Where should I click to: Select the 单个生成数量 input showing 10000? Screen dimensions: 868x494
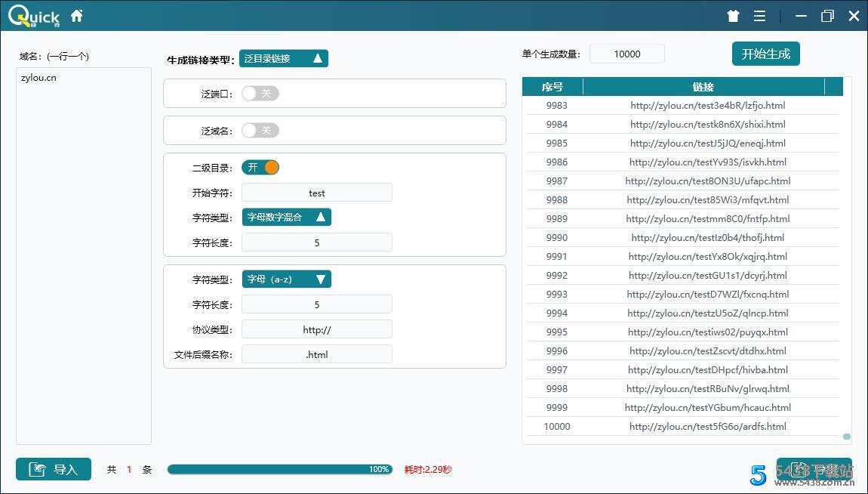(626, 53)
